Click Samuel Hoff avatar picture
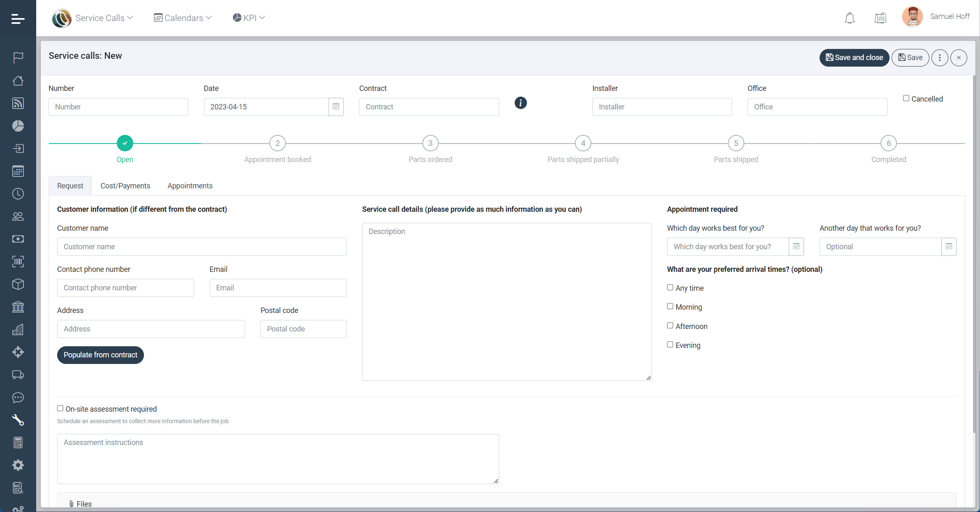 click(x=912, y=16)
